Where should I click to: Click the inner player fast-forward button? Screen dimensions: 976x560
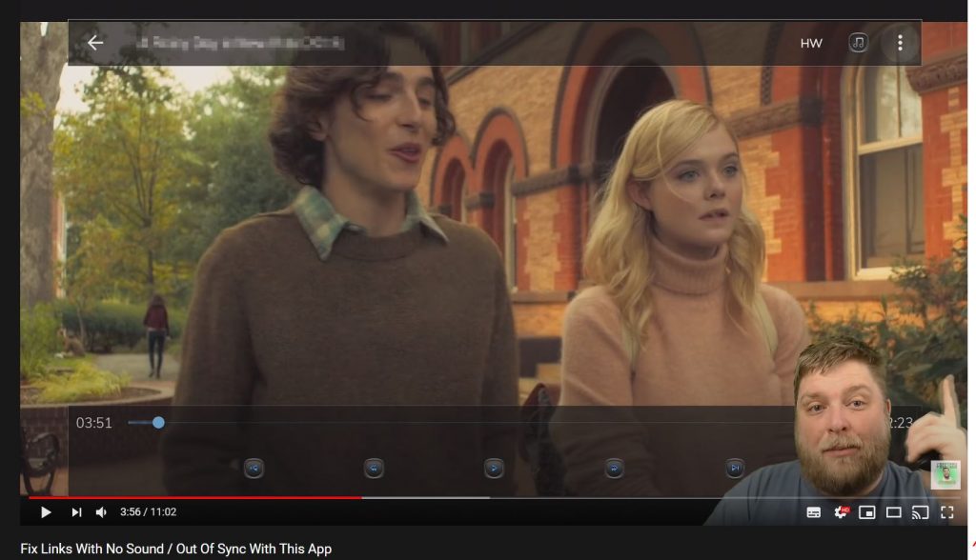pos(614,469)
